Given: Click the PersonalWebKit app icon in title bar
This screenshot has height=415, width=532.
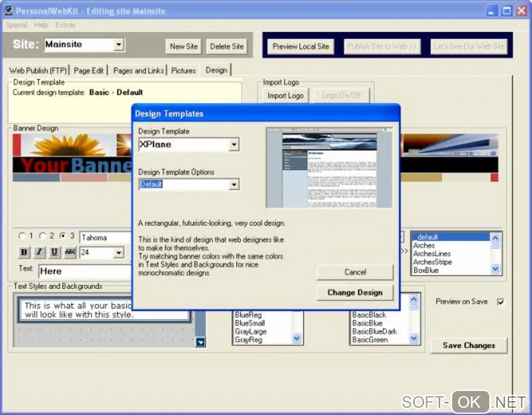Looking at the screenshot, I should (8, 10).
